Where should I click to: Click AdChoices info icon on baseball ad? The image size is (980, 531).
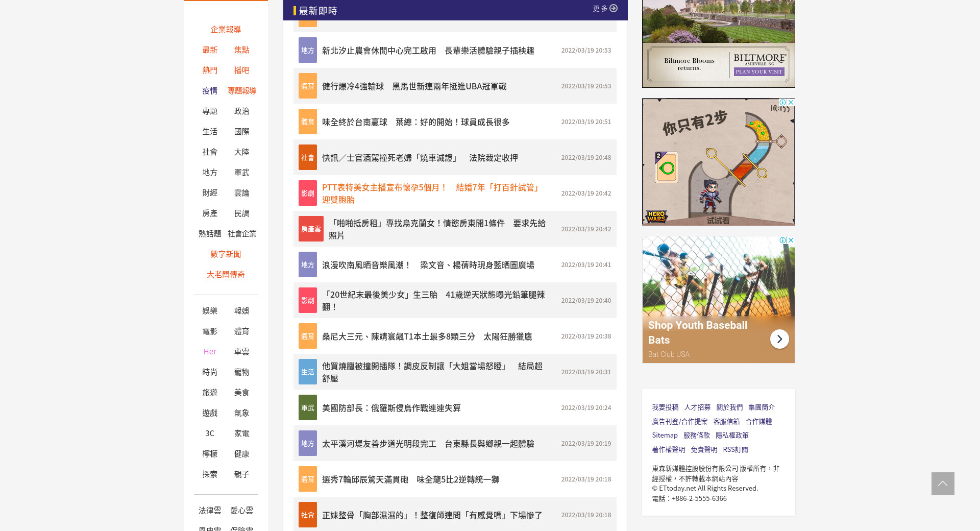[x=782, y=240]
